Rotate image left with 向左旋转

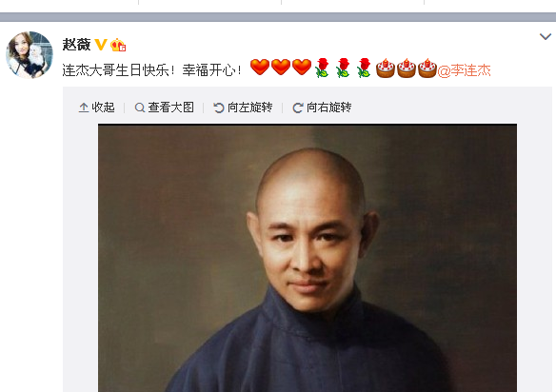pyautogui.click(x=243, y=108)
